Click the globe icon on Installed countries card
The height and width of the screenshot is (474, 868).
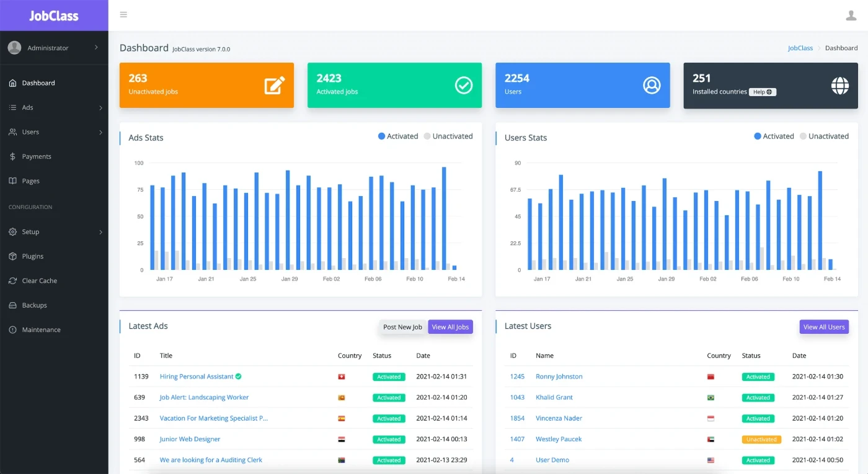[839, 85]
